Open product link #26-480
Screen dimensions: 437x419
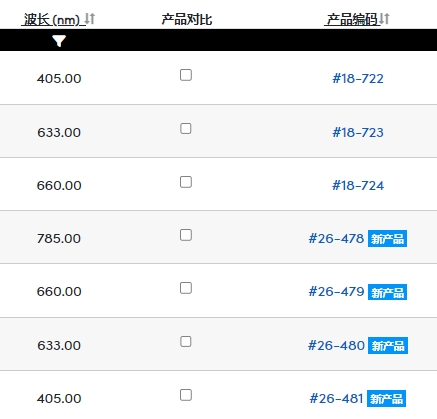tap(336, 345)
